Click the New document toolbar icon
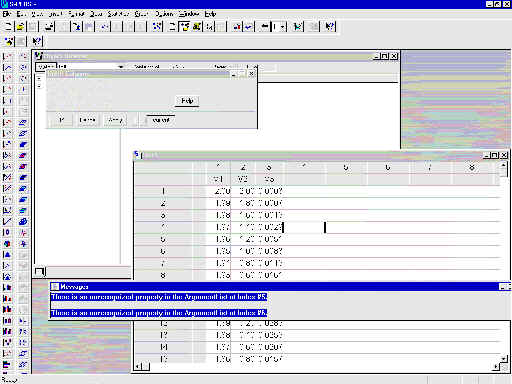 tap(8, 27)
